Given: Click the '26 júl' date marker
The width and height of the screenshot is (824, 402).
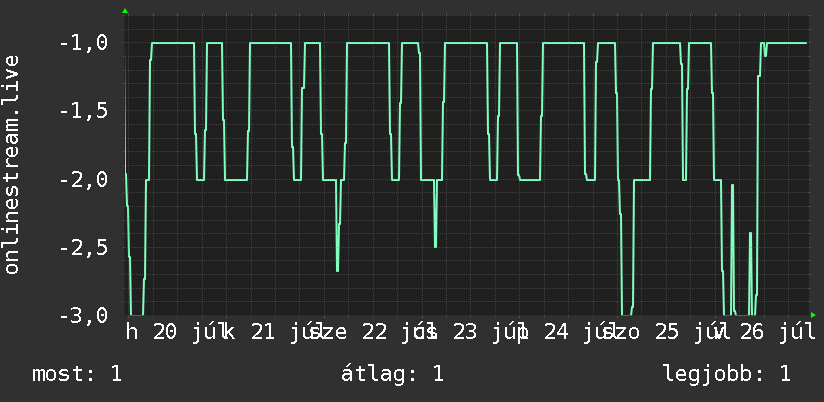Looking at the screenshot, I should pos(778,333).
